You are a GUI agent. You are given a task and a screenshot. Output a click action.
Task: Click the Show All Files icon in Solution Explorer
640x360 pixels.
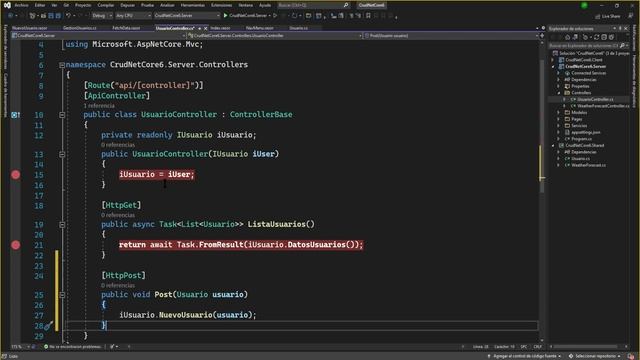pyautogui.click(x=611, y=37)
